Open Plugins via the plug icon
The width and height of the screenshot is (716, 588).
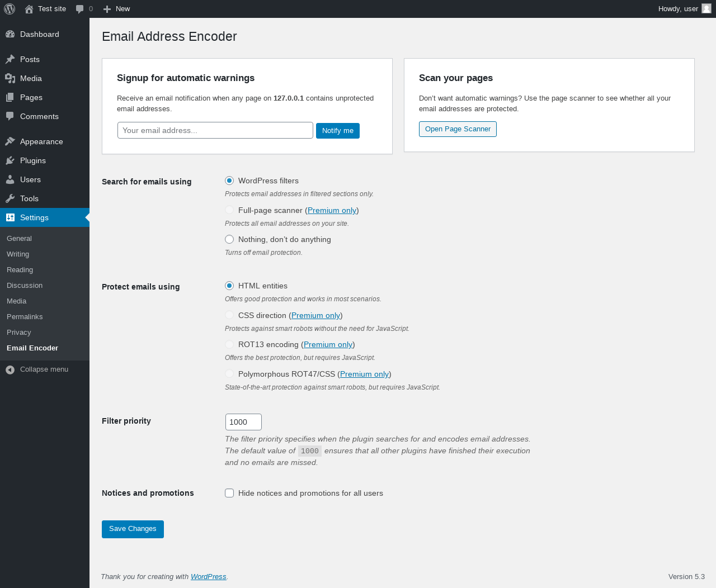tap(10, 160)
